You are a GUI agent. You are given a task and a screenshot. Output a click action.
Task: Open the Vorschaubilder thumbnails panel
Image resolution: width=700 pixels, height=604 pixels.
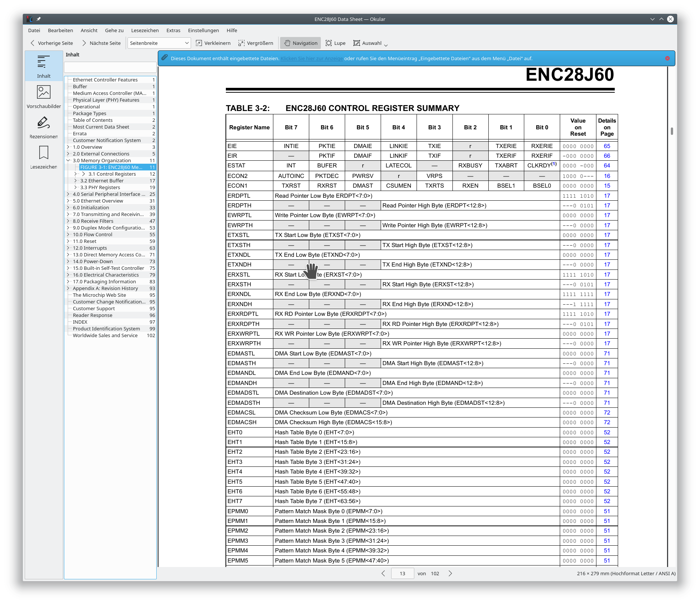pyautogui.click(x=44, y=97)
